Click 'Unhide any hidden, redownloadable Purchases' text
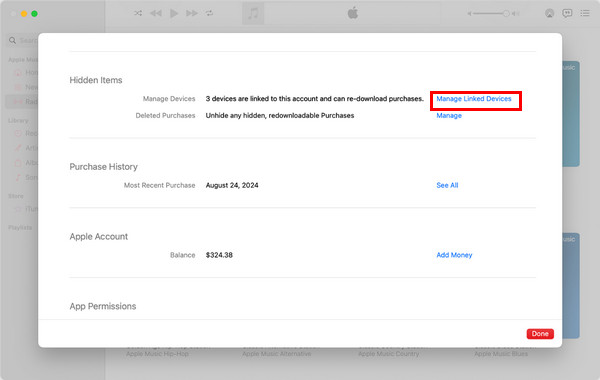 [280, 116]
